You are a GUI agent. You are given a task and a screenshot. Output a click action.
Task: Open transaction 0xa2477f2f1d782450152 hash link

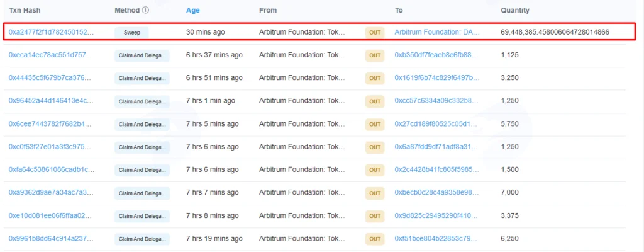click(52, 31)
